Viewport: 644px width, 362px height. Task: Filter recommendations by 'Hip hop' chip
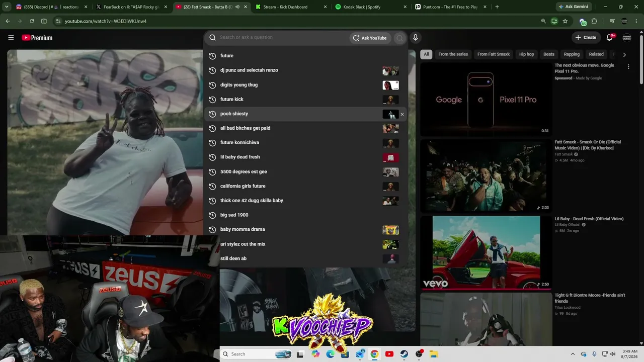527,54
